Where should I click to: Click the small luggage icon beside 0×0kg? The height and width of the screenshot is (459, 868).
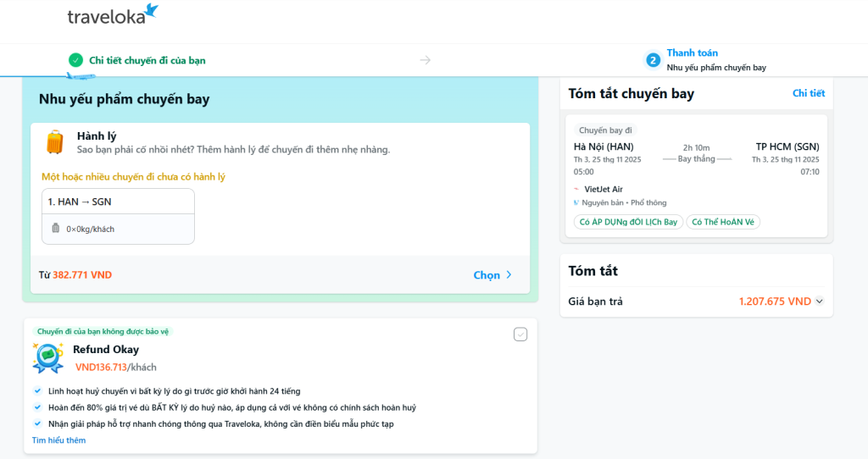point(56,229)
